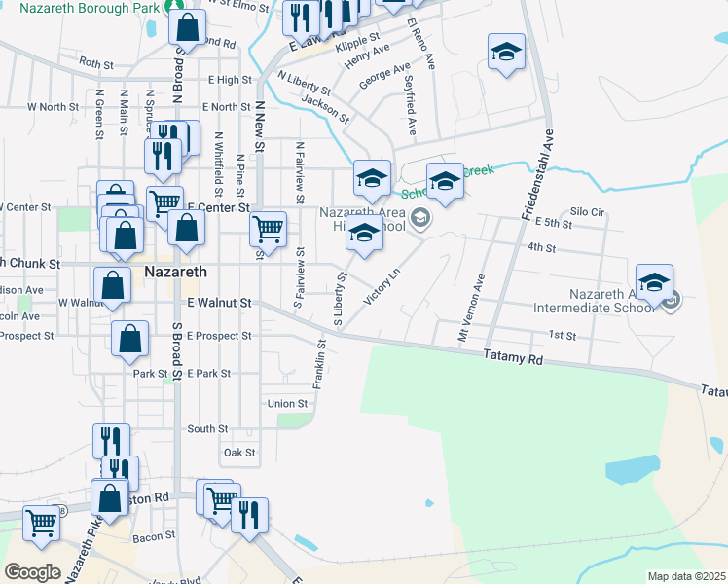Click the S Fairview St label

300,277
